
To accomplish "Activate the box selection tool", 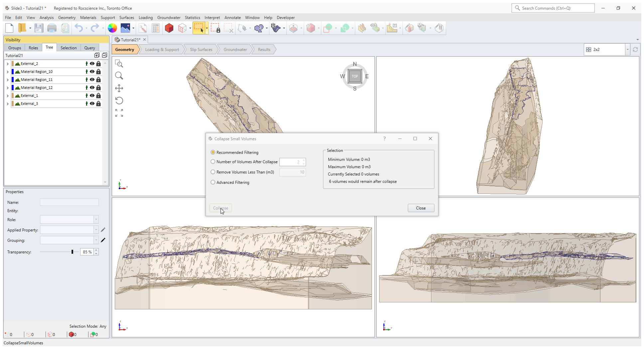I will pos(200,28).
